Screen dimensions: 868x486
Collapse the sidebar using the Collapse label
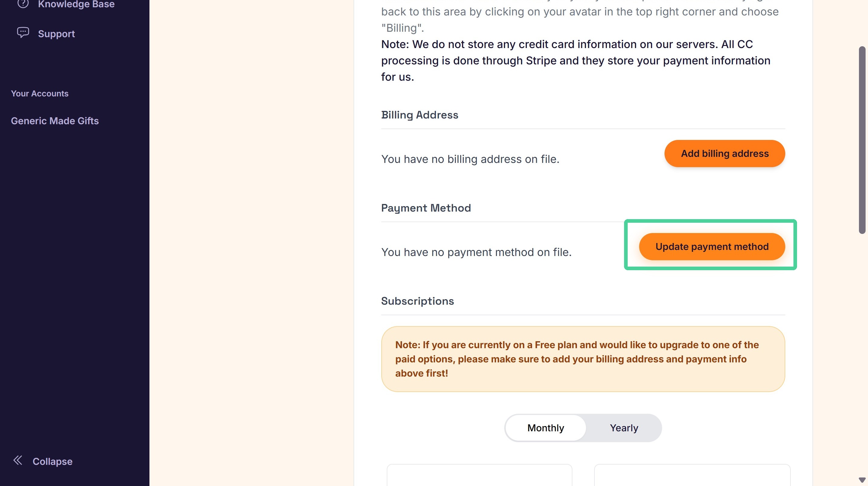coord(53,462)
